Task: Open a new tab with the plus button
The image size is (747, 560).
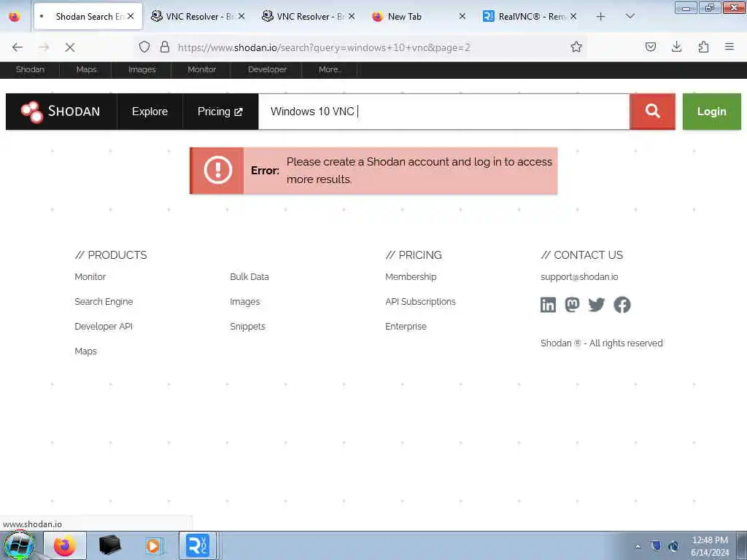Action: (601, 17)
